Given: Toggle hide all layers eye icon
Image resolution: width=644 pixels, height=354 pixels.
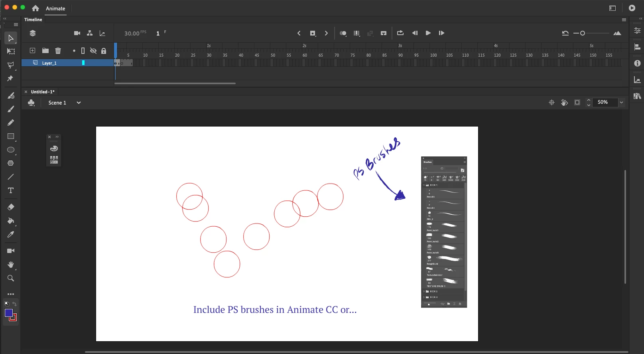Looking at the screenshot, I should click(x=93, y=51).
